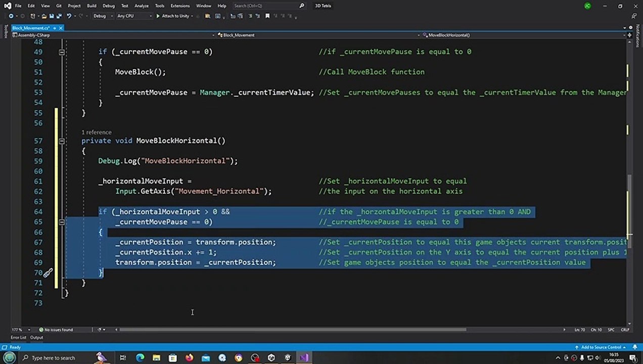Collapse the code region at line 65
The height and width of the screenshot is (364, 643).
pyautogui.click(x=62, y=222)
